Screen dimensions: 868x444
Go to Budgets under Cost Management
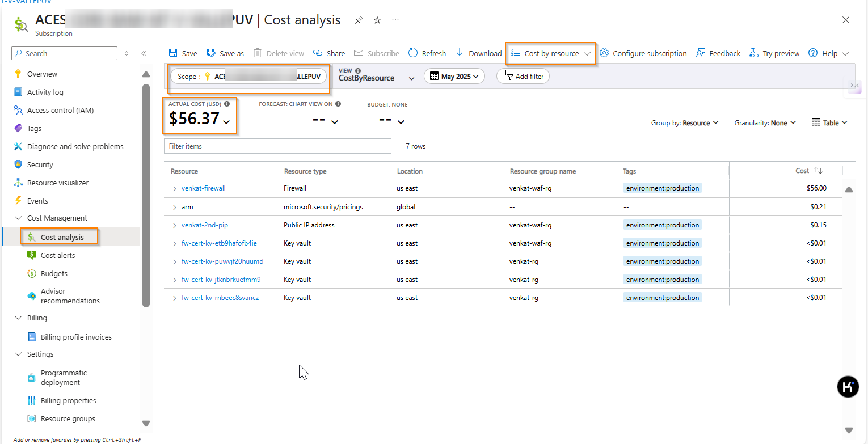pyautogui.click(x=54, y=273)
